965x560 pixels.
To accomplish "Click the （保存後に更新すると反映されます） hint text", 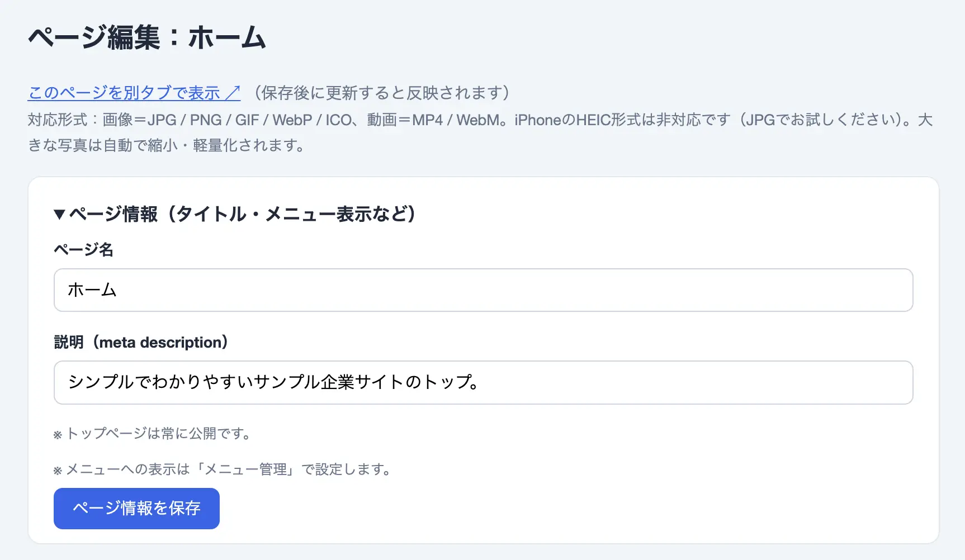I will (x=382, y=92).
